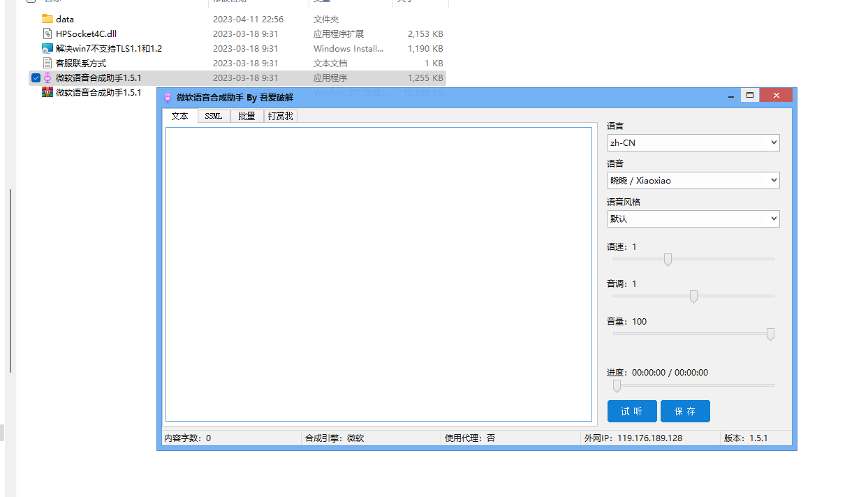Click the 外网IP: 119.176.189.128 status entry
Image resolution: width=868 pixels, height=497 pixels.
click(633, 438)
